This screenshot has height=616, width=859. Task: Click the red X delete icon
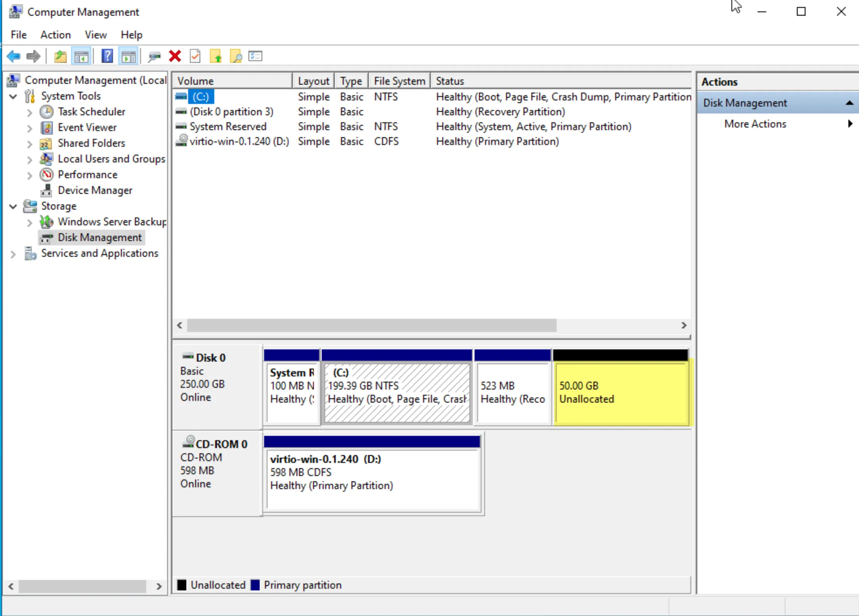[x=175, y=56]
